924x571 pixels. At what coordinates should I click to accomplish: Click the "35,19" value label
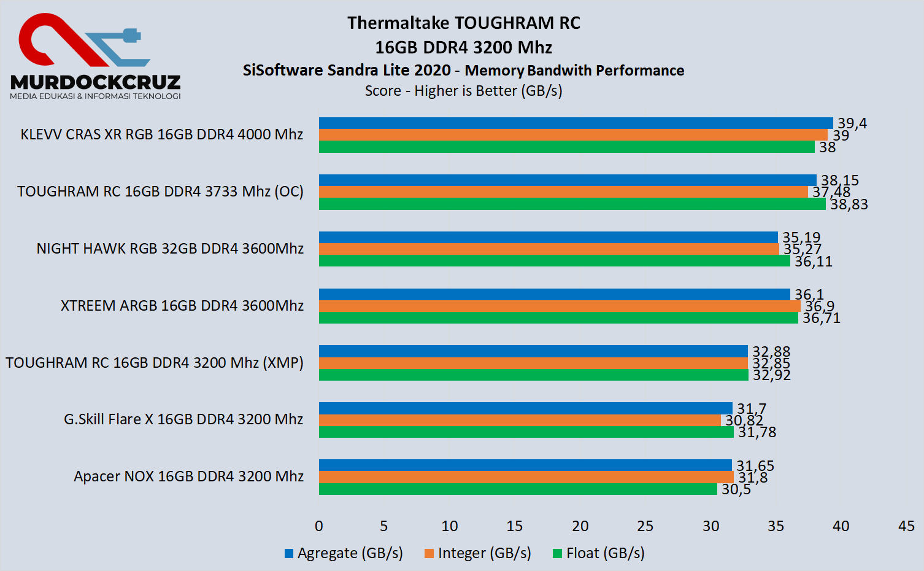[x=801, y=238]
